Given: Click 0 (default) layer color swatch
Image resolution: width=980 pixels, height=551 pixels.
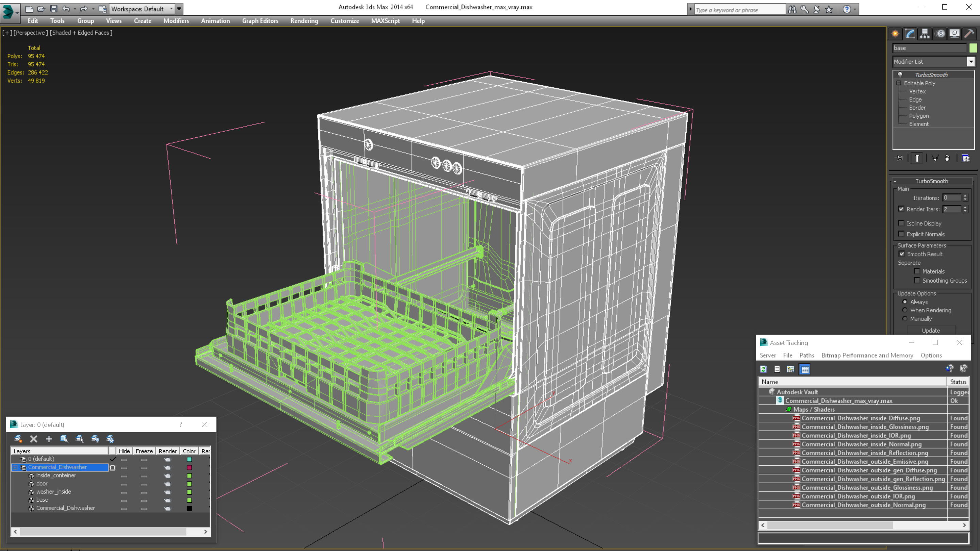Looking at the screenshot, I should (190, 460).
